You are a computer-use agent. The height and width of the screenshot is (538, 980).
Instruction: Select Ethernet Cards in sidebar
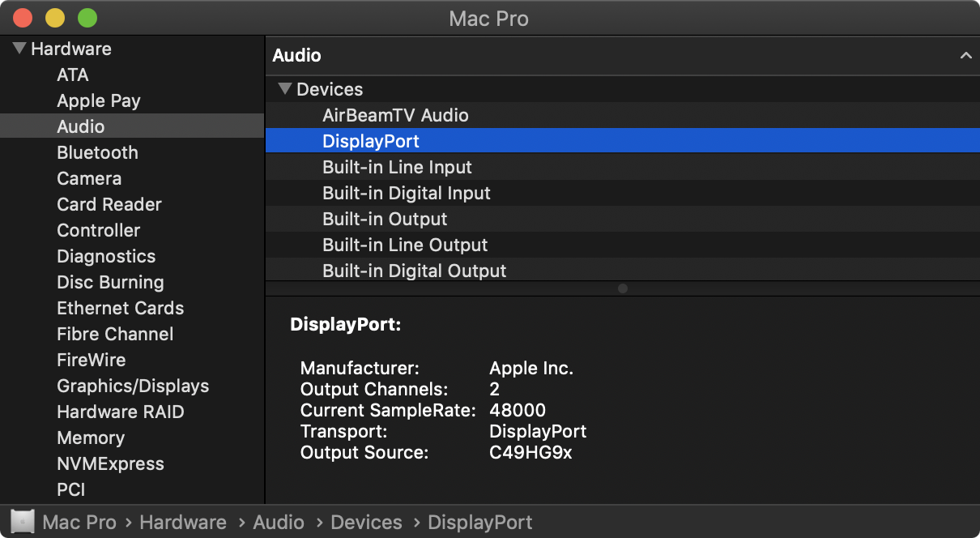pyautogui.click(x=120, y=308)
